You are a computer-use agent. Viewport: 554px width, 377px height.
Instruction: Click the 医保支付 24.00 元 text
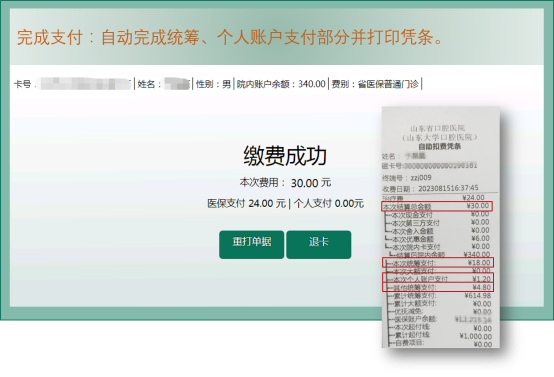coord(246,204)
